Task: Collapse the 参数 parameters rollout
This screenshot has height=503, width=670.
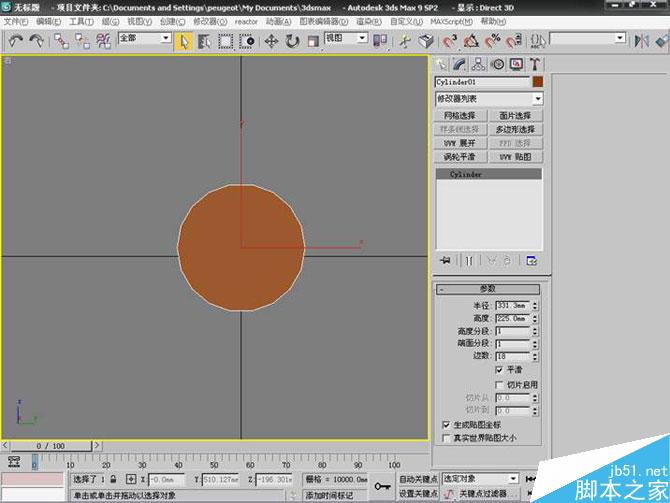Action: click(x=488, y=289)
